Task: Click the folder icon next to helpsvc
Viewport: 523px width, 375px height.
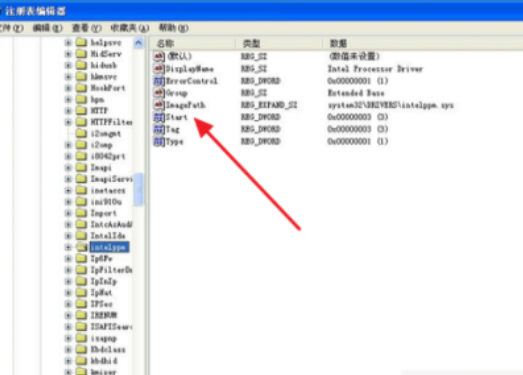Action: (x=81, y=42)
